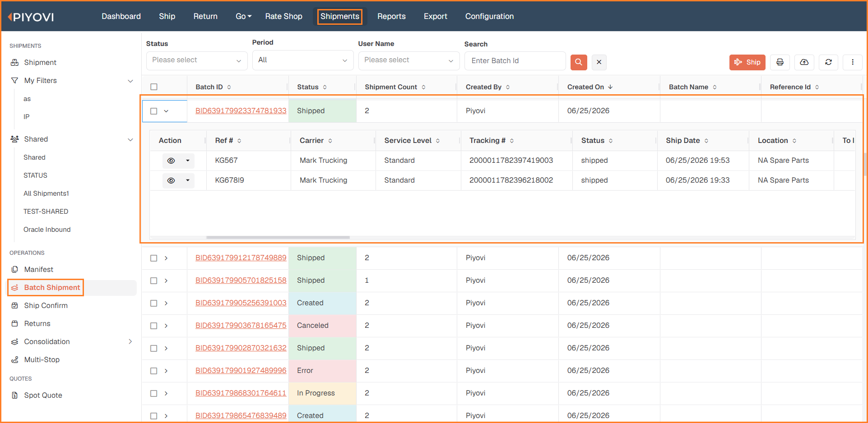
Task: Sort by Tracking # column
Action: (512, 141)
